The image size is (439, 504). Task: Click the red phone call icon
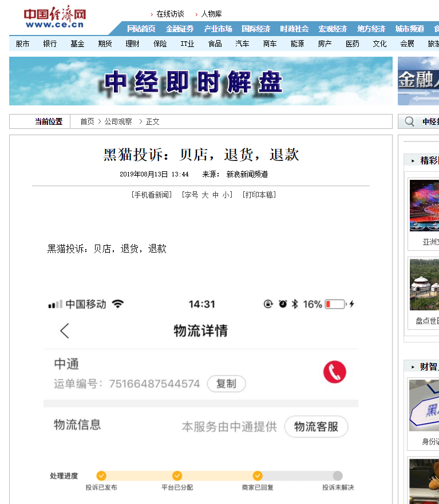335,372
